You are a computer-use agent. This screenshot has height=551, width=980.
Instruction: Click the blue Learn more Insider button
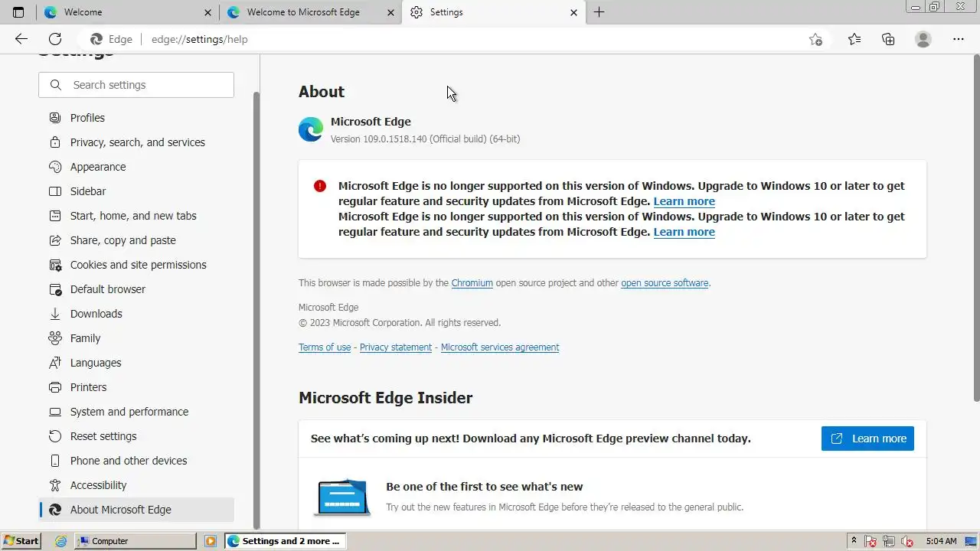pos(867,439)
